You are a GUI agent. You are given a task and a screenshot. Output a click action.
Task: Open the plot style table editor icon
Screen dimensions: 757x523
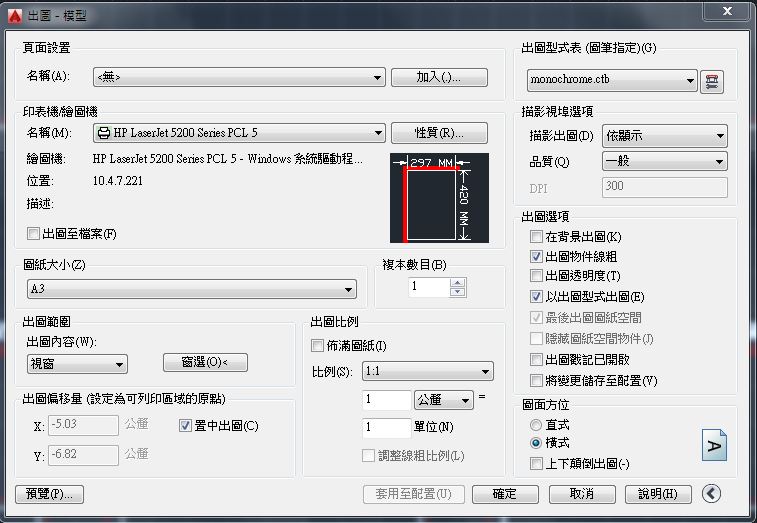pyautogui.click(x=712, y=81)
